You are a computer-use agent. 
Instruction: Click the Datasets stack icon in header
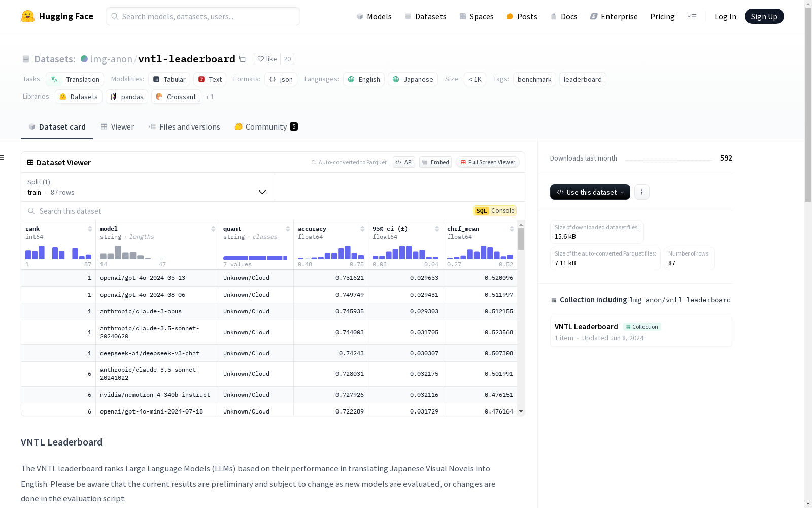click(26, 59)
